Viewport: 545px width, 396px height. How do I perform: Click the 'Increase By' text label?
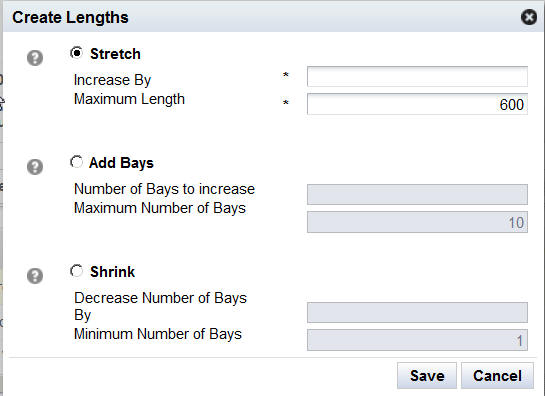click(x=112, y=80)
